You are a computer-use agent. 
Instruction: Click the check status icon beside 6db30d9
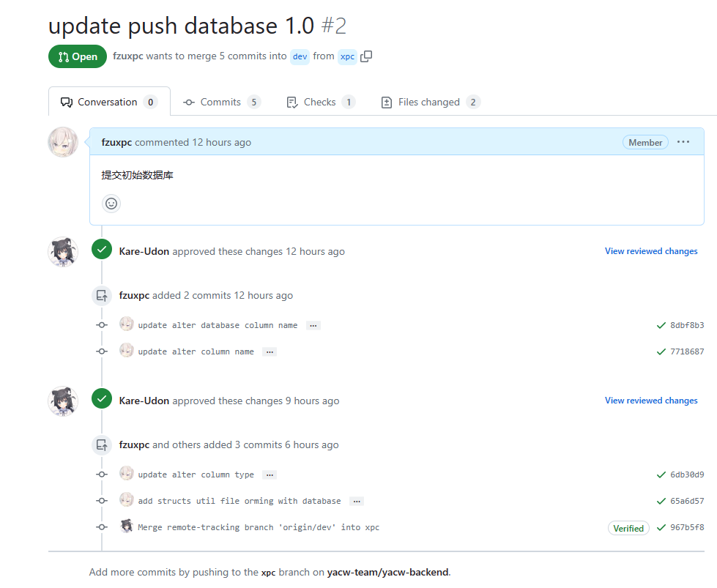(x=661, y=475)
